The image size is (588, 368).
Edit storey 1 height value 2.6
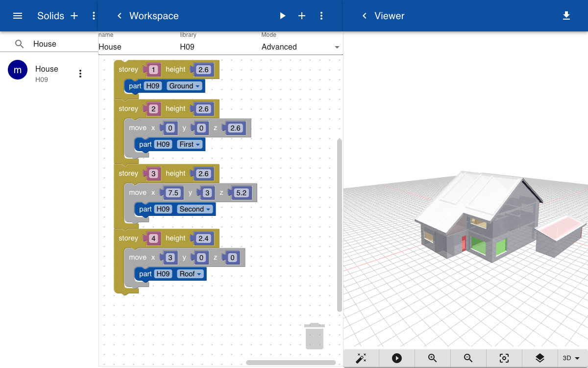[203, 70]
